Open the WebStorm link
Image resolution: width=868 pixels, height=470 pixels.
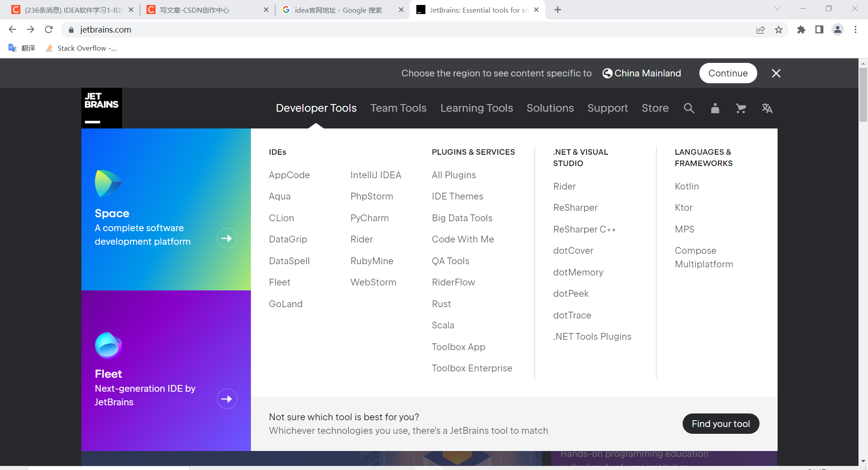tap(373, 282)
